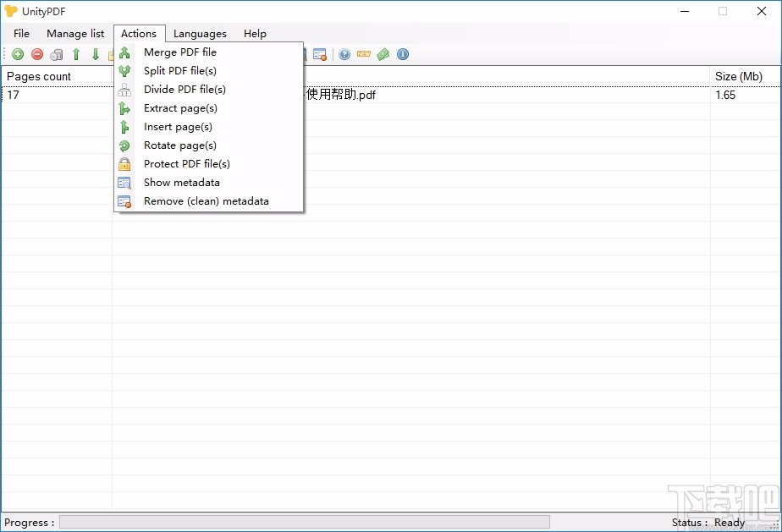Click the NEW badge icon on the toolbar
Viewport: 782px width, 532px height.
click(x=363, y=53)
